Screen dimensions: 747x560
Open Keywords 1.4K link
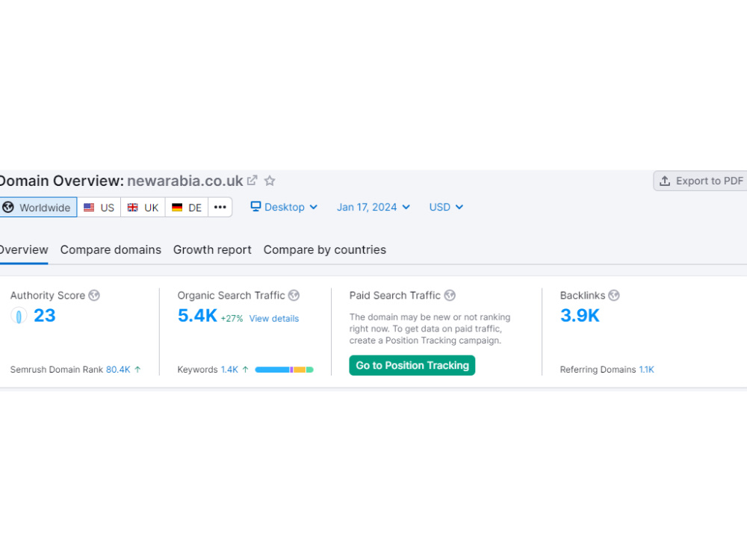[x=229, y=370]
